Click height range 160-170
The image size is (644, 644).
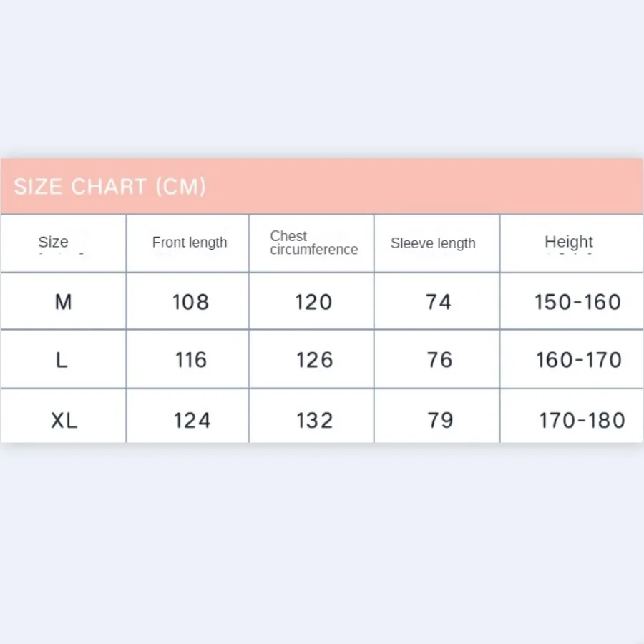(579, 360)
